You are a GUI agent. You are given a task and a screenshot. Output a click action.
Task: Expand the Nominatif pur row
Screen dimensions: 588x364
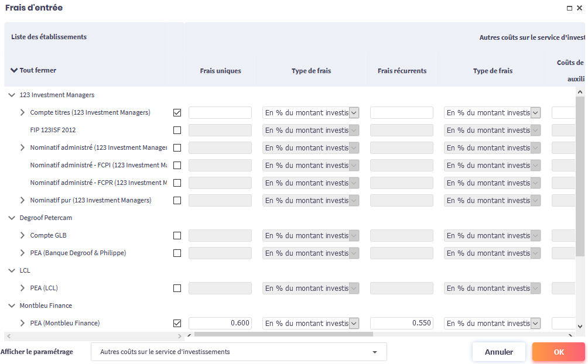23,200
